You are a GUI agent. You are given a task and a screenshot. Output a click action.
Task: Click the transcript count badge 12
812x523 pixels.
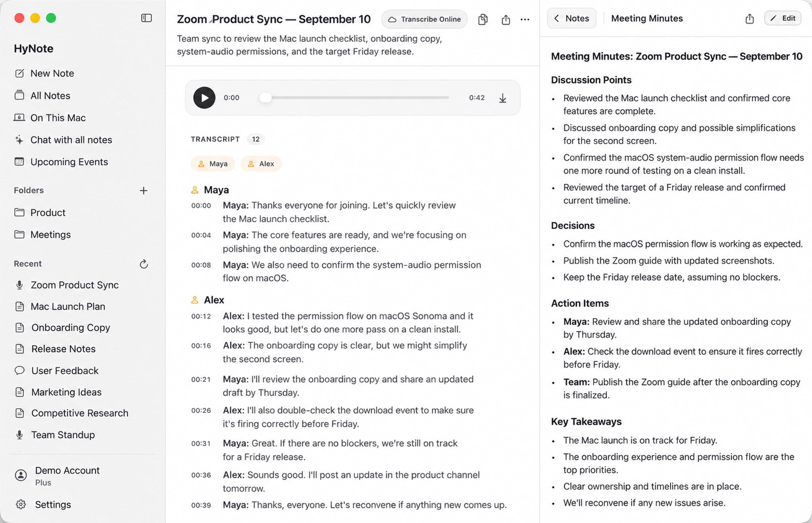tap(256, 139)
